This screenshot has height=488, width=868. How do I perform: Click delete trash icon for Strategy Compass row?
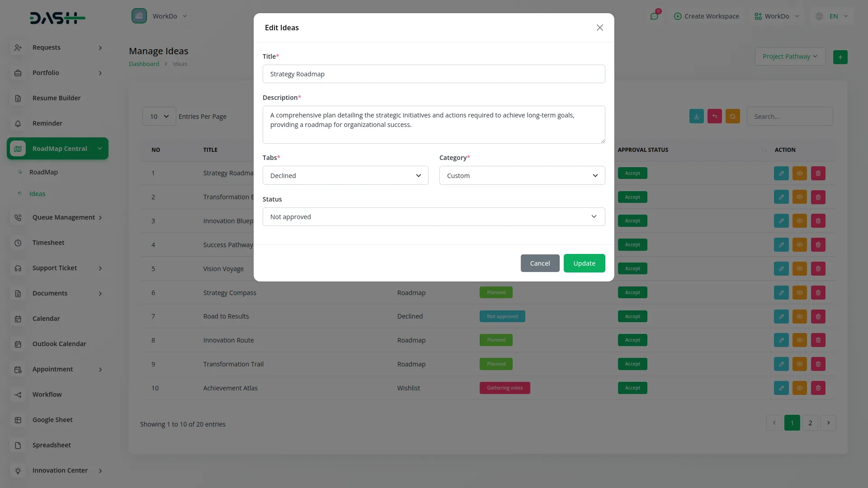pos(818,292)
